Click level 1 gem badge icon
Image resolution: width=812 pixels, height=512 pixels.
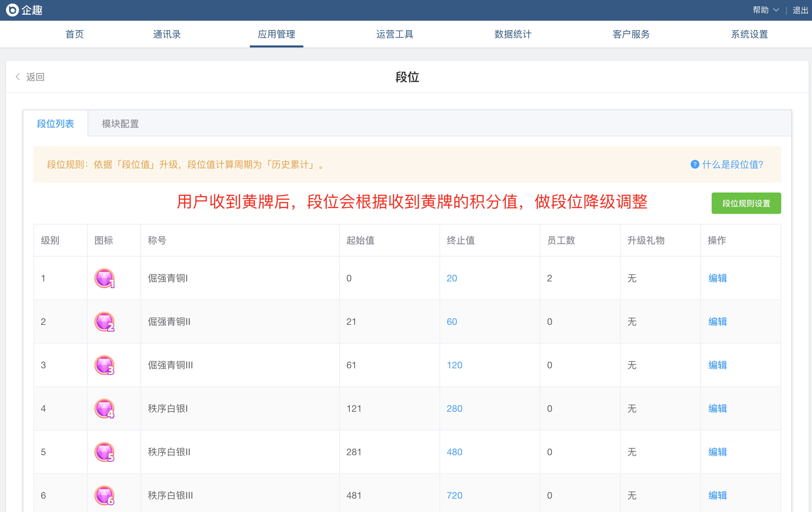[x=105, y=278]
